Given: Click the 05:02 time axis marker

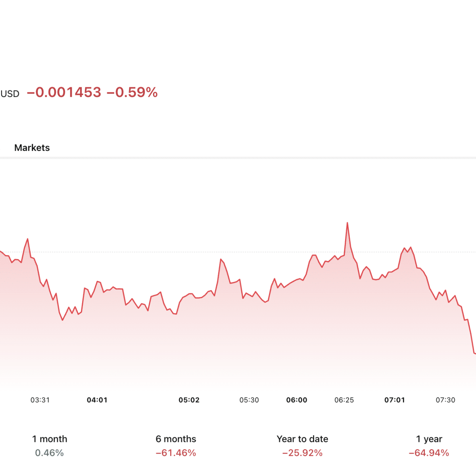Looking at the screenshot, I should pos(189,400).
